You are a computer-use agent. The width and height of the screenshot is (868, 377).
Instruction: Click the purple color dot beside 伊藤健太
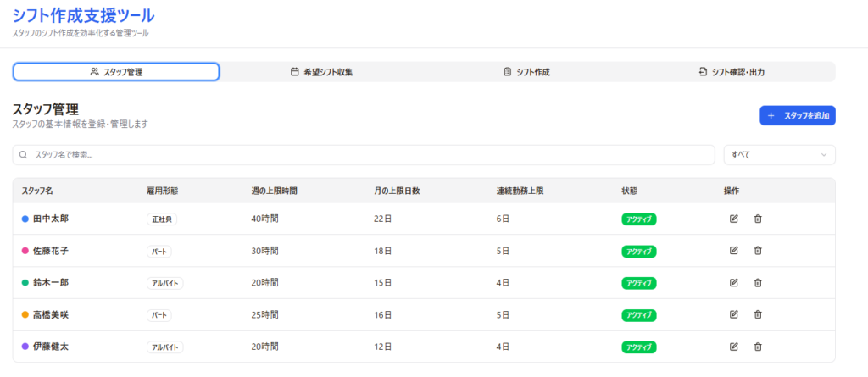click(25, 347)
